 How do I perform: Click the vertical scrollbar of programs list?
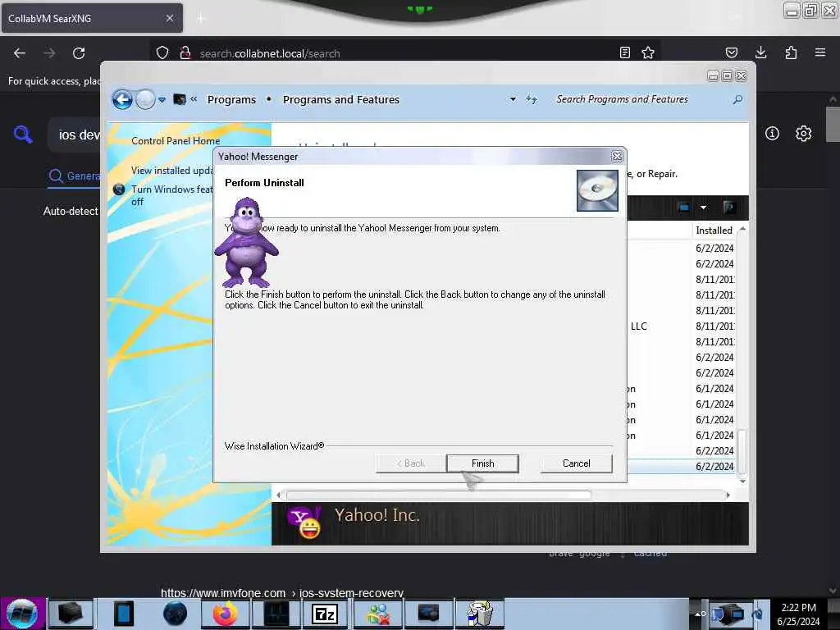[742, 451]
